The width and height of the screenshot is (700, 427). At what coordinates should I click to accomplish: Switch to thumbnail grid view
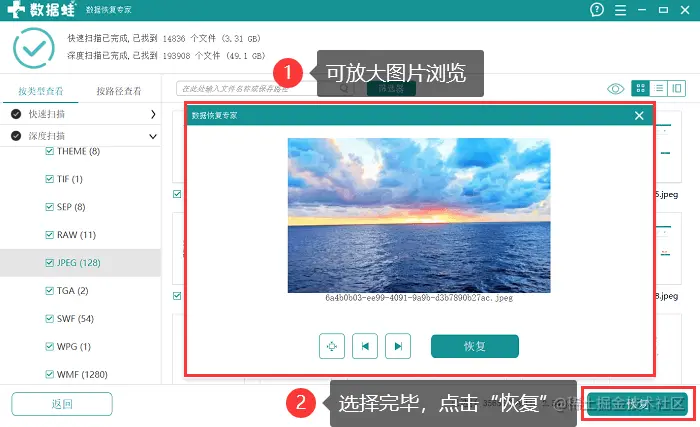coord(640,88)
